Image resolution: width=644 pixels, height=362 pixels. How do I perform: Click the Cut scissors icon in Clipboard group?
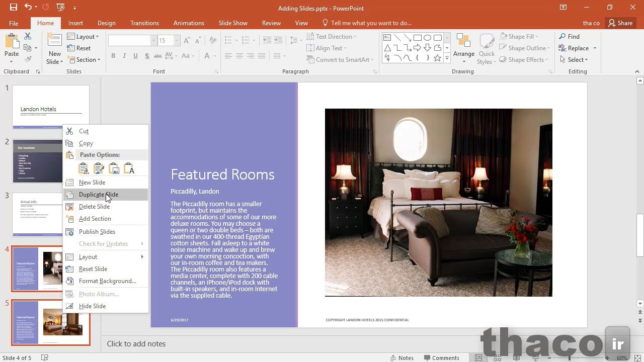pos(28,36)
